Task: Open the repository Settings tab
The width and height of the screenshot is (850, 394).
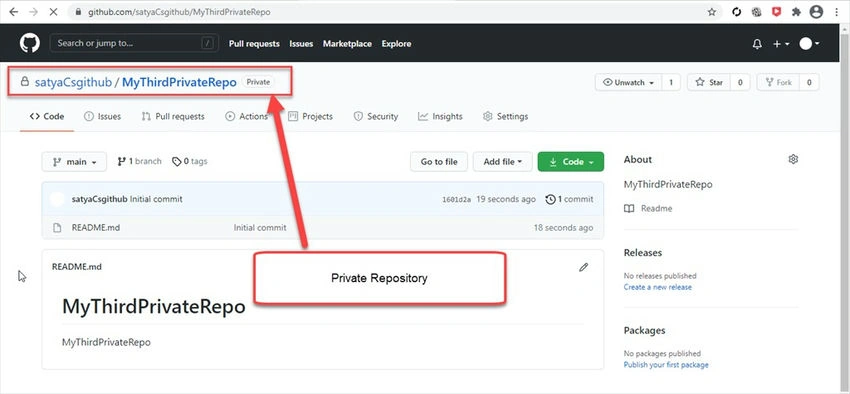Action: pyautogui.click(x=505, y=117)
